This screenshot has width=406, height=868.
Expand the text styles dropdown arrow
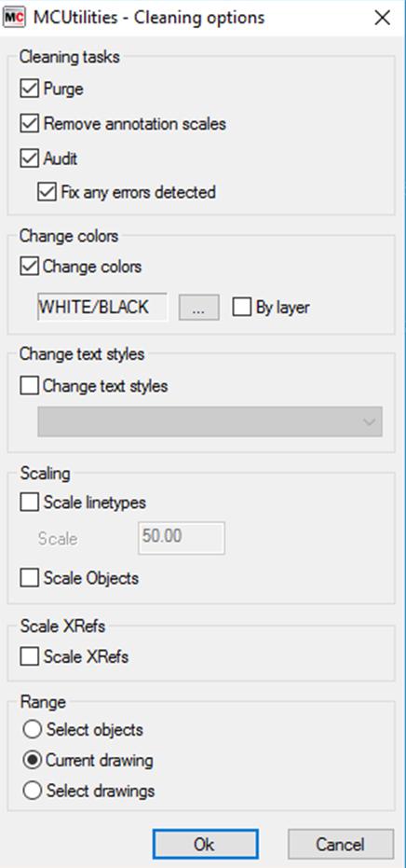(369, 421)
